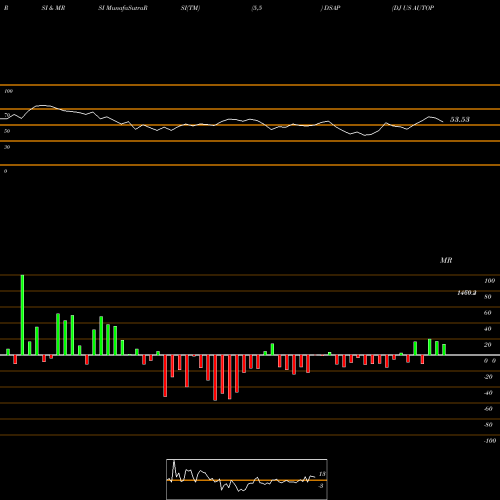
Task: Click the MR axis label 20
Action: coord(487,345)
